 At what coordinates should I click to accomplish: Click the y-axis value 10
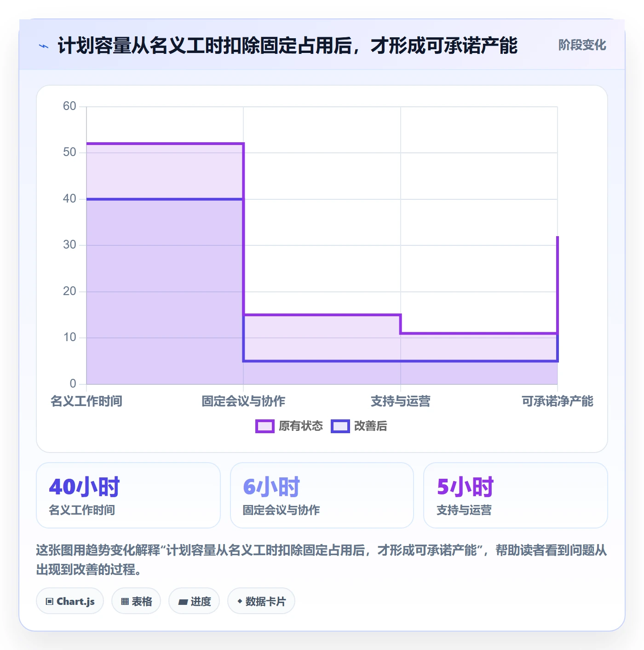pos(69,337)
